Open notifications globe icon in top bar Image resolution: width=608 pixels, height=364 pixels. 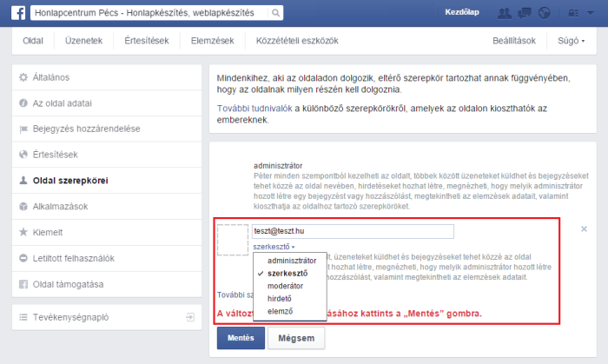(x=544, y=13)
